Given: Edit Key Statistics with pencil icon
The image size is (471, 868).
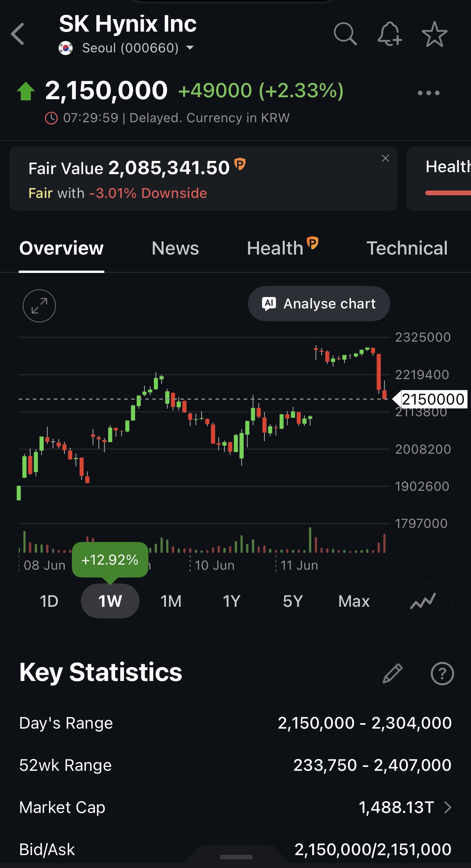Looking at the screenshot, I should (x=392, y=673).
